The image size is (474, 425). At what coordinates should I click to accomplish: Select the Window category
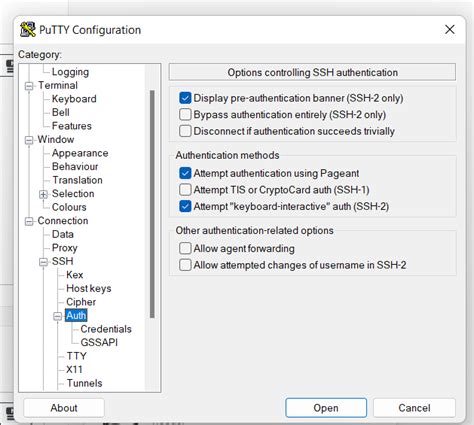[x=56, y=139]
